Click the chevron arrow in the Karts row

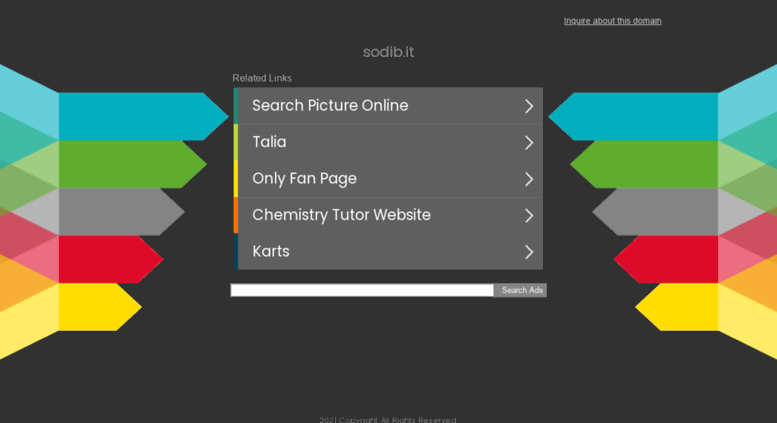529,252
